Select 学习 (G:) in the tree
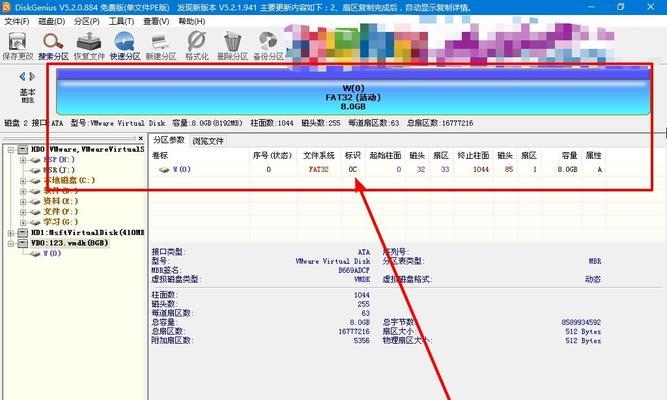This screenshot has width=667, height=400. [x=60, y=222]
